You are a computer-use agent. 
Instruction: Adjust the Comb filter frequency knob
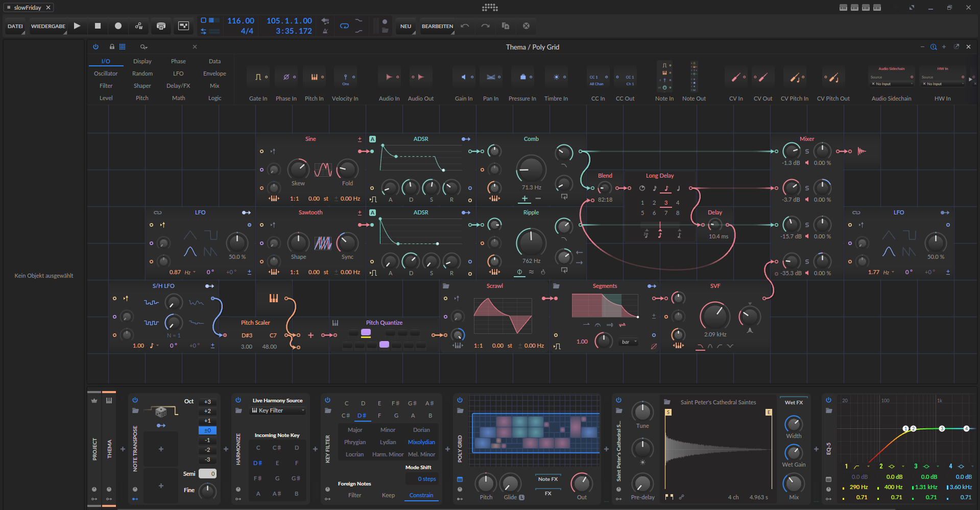click(x=531, y=169)
